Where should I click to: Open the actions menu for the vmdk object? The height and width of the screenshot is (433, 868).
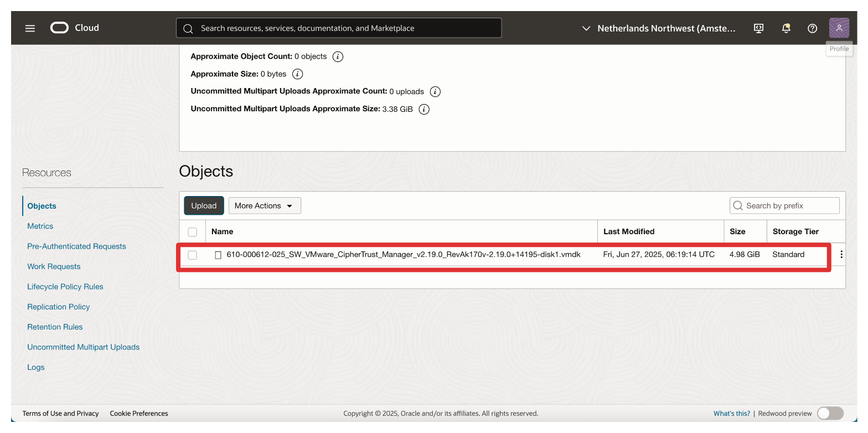point(841,255)
